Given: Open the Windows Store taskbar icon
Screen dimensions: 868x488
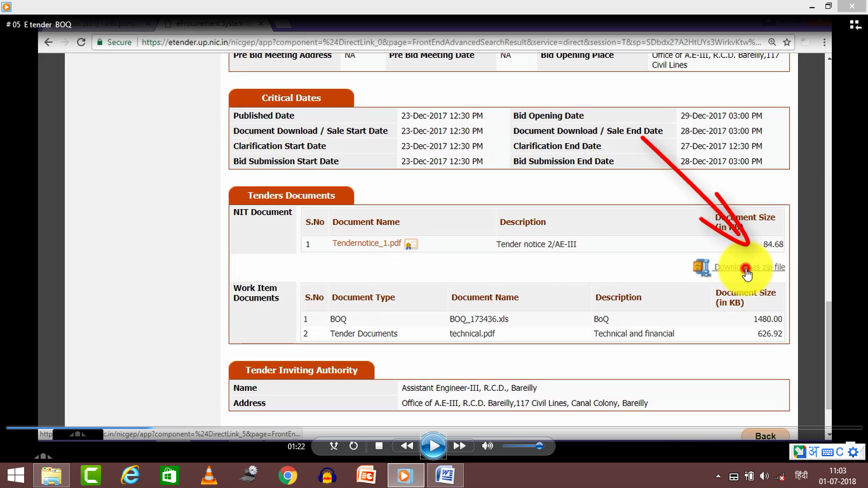Looking at the screenshot, I should pos(169,475).
